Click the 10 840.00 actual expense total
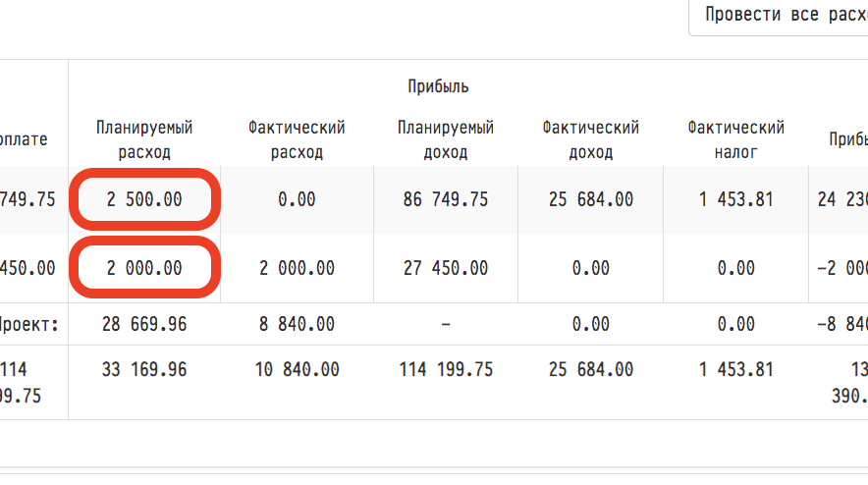Image resolution: width=868 pixels, height=485 pixels. coord(297,370)
